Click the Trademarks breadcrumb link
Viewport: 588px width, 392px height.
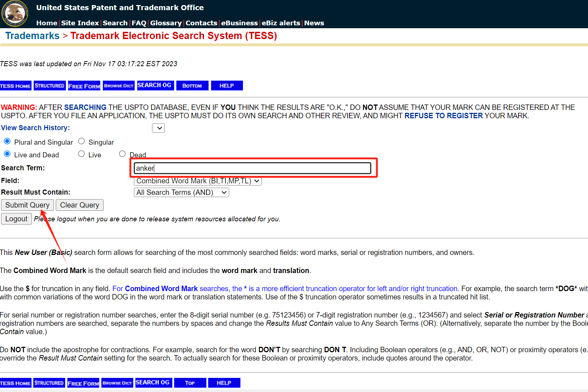click(32, 36)
